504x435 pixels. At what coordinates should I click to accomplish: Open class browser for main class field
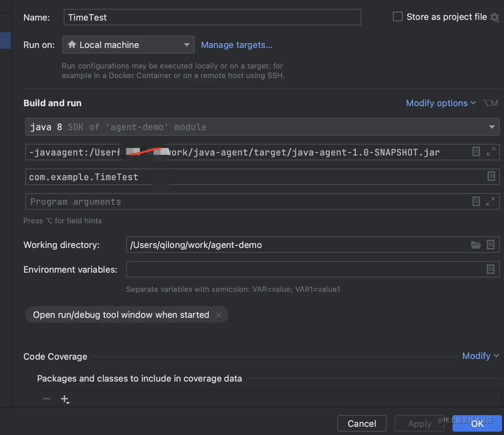(491, 176)
